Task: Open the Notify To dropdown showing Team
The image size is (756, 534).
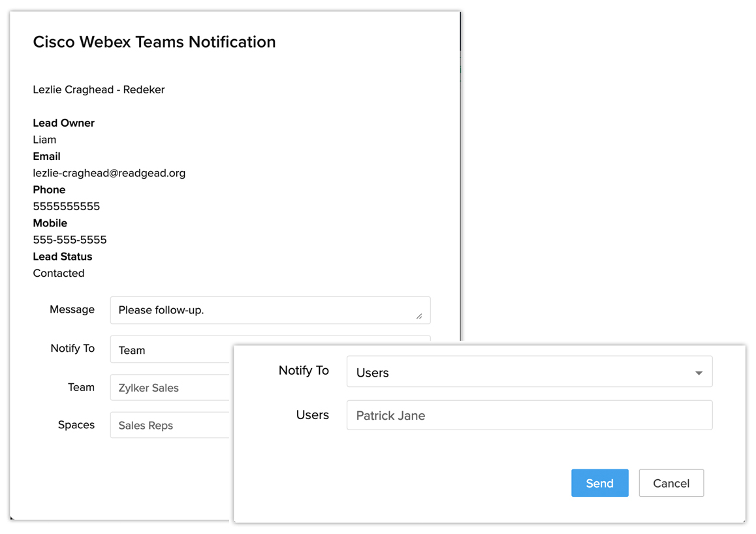Action: [171, 350]
